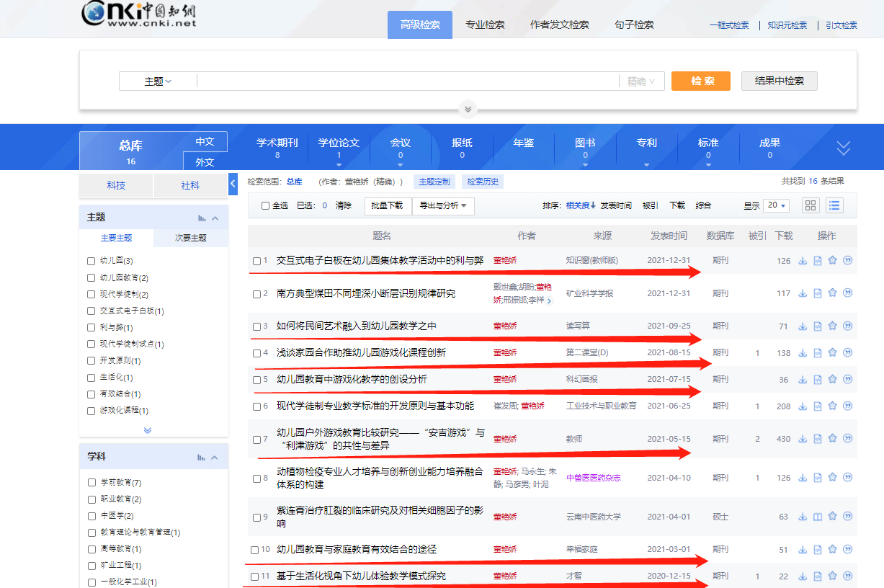
Task: Open HTML reading icon for result 3
Action: coord(818,326)
